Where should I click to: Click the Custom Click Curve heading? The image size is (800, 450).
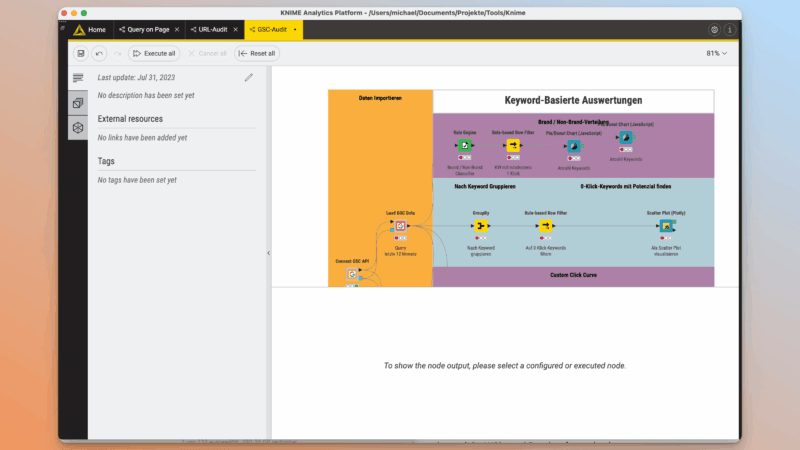coord(573,275)
